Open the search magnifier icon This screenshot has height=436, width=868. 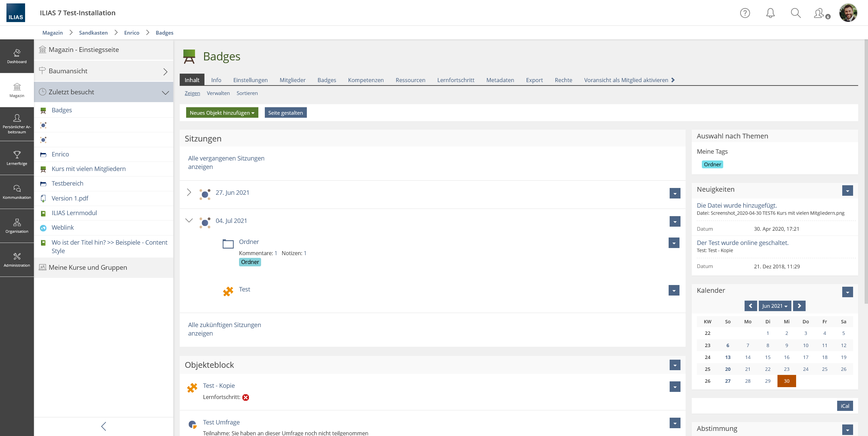pyautogui.click(x=795, y=13)
